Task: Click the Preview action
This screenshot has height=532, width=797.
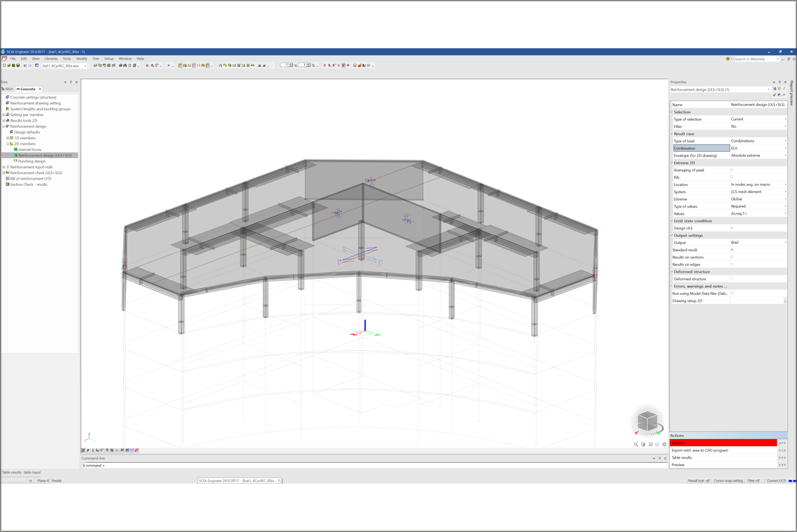Action: [x=724, y=465]
